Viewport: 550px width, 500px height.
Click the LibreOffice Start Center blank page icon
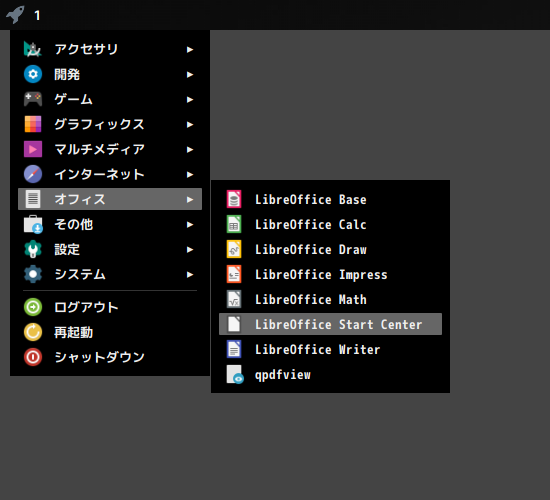234,324
